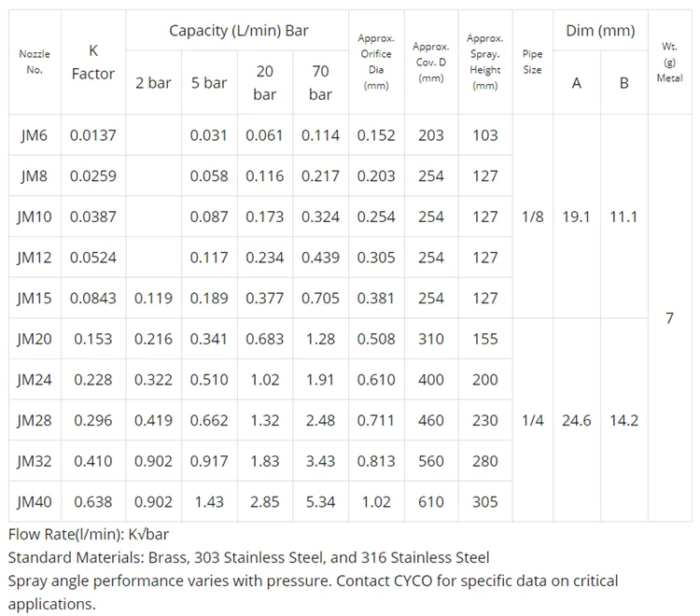Click the Approx. Spray Height header

(485, 62)
